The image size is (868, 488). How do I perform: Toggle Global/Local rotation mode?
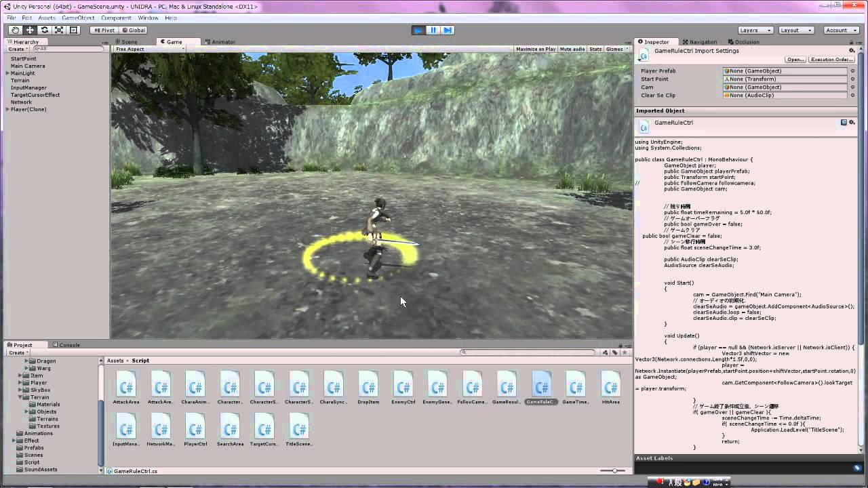133,30
